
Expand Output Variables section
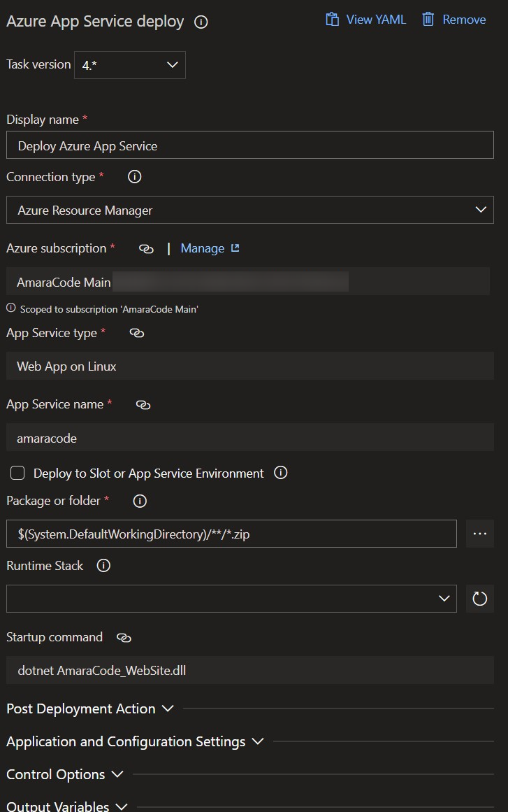point(67,806)
